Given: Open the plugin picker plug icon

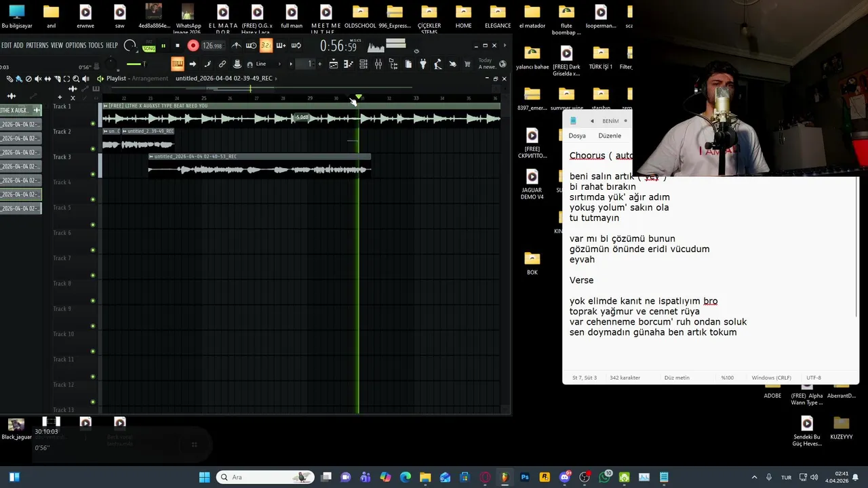Looking at the screenshot, I should (x=423, y=64).
